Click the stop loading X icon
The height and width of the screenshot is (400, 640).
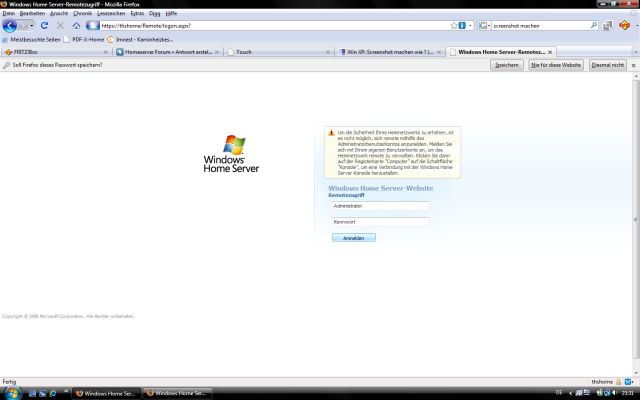coord(60,25)
